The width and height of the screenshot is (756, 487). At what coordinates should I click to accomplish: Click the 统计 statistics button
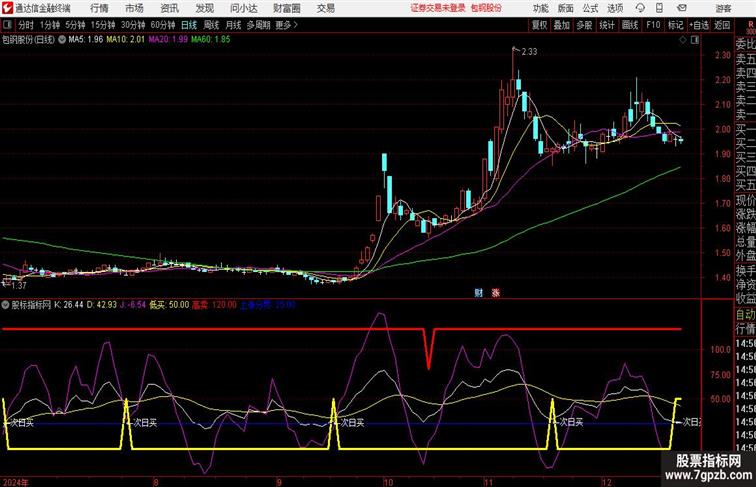pyautogui.click(x=607, y=25)
